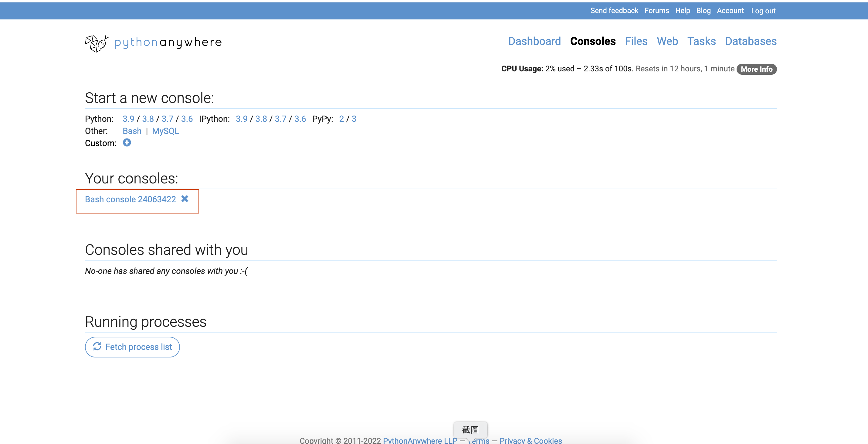This screenshot has width=868, height=444.
Task: Launch an IPython 3.7 console
Action: click(280, 119)
